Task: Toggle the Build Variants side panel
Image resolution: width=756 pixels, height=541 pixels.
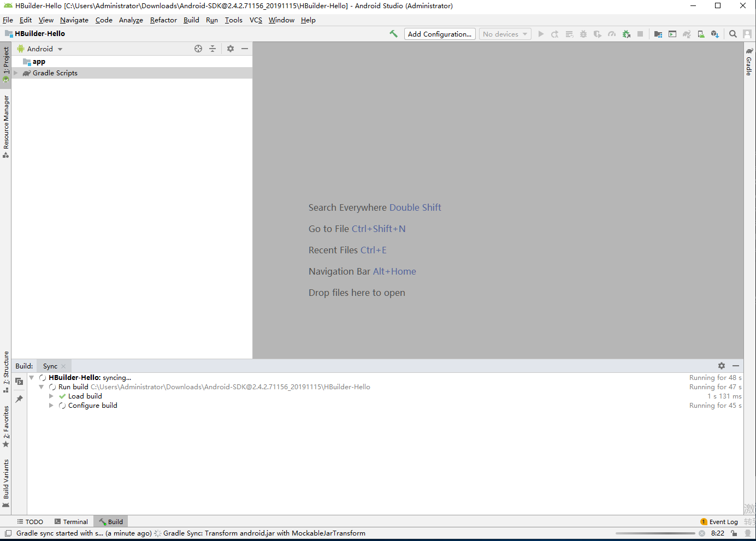Action: pyautogui.click(x=6, y=483)
